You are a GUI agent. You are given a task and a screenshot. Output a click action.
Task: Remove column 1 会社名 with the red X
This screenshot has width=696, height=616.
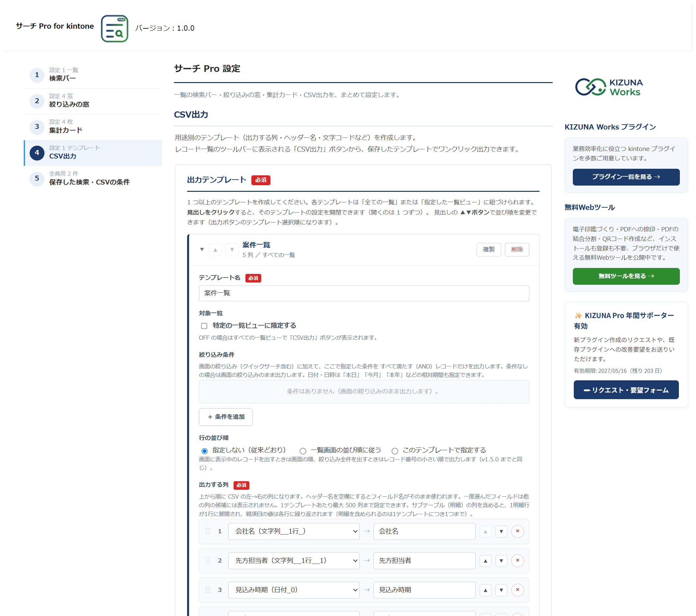(517, 531)
